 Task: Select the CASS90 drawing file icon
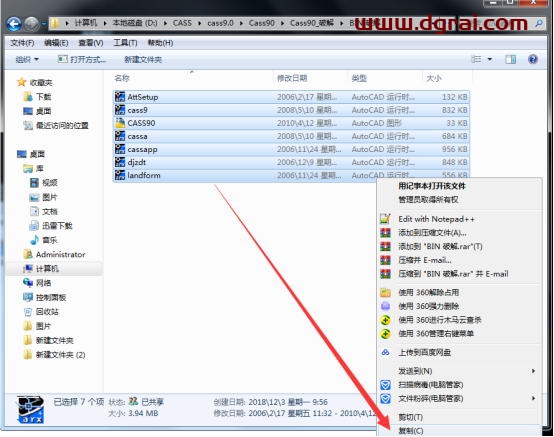tap(120, 123)
